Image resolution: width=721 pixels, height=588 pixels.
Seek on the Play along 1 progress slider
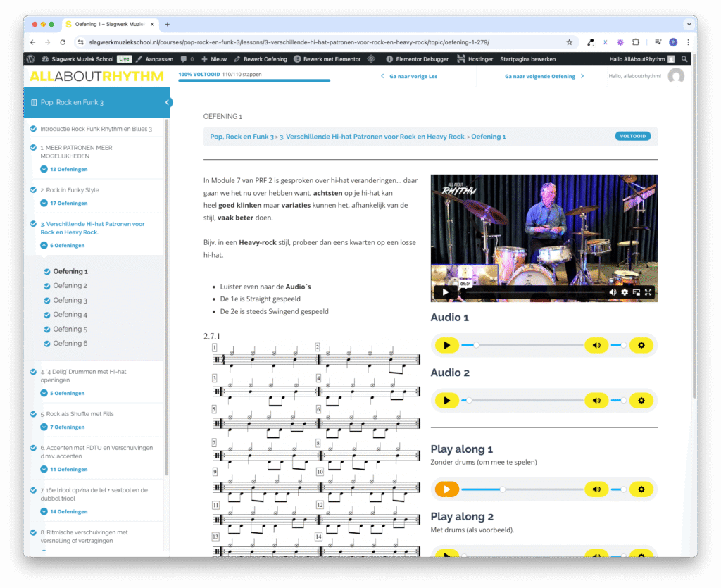522,489
